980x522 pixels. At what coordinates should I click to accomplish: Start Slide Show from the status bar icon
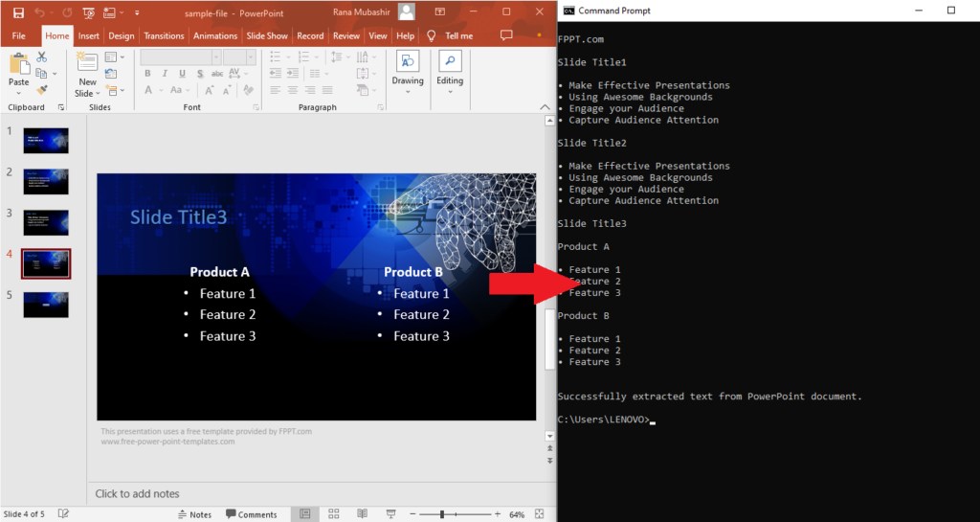[390, 514]
